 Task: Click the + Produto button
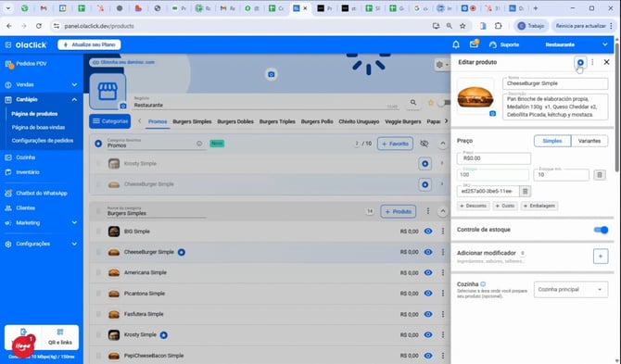398,212
